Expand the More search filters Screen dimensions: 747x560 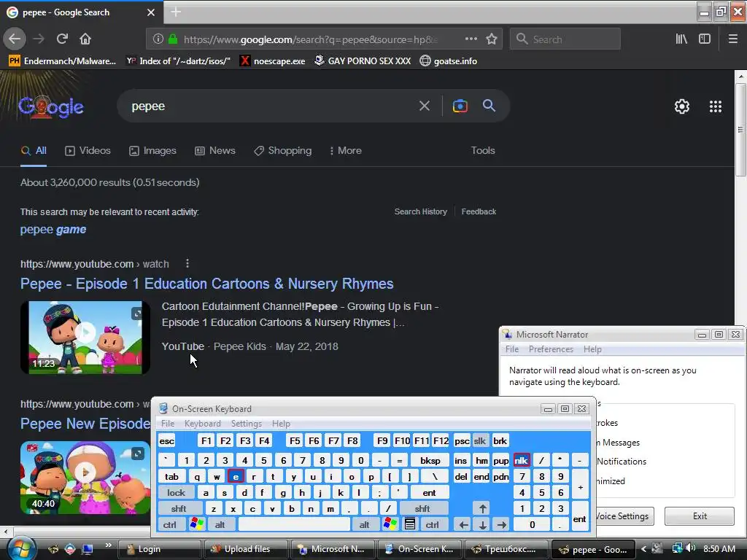(345, 150)
